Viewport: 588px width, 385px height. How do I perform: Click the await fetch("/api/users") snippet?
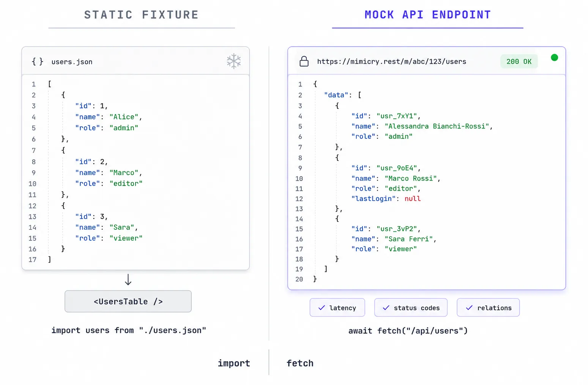click(408, 331)
